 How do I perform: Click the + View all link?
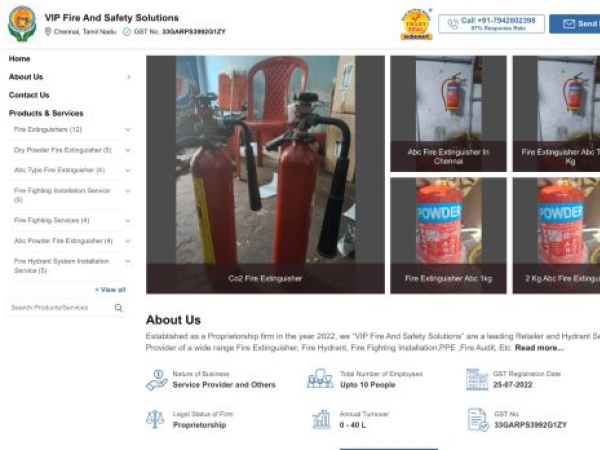[110, 290]
